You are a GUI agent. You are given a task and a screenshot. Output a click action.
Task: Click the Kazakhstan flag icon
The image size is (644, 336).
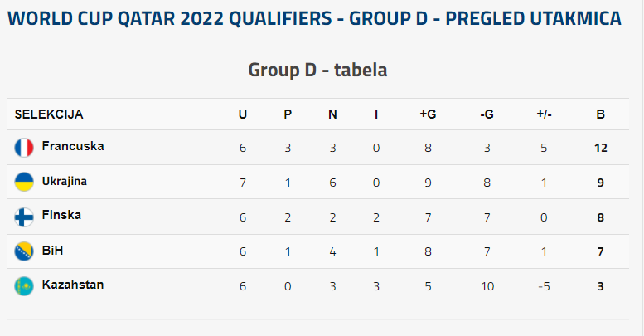24,286
